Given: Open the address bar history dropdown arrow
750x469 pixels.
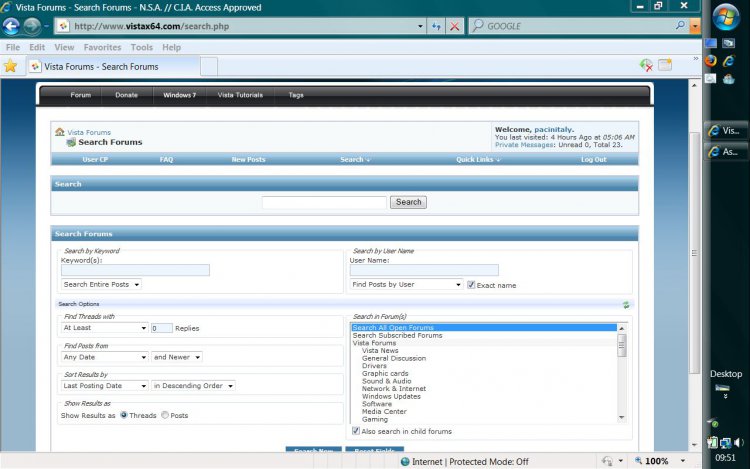Looking at the screenshot, I should [x=420, y=26].
